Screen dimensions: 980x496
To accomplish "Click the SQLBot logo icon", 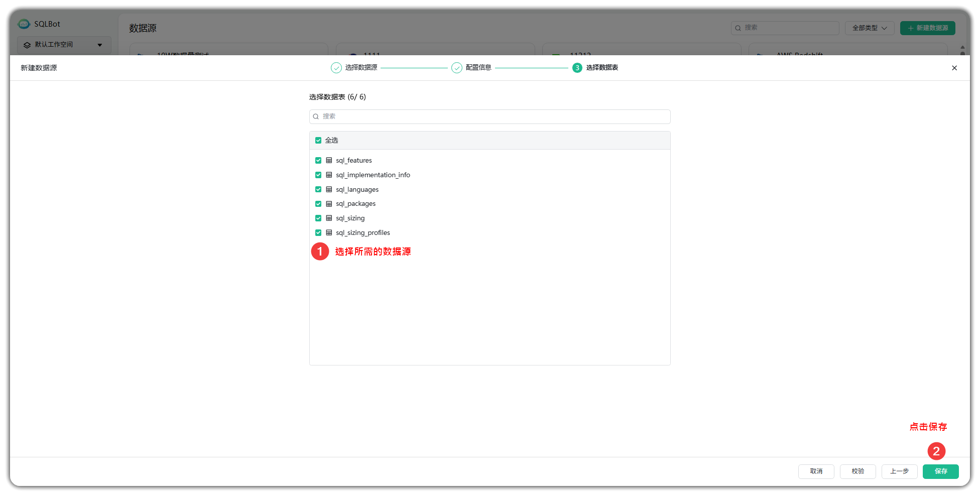I will (x=23, y=24).
